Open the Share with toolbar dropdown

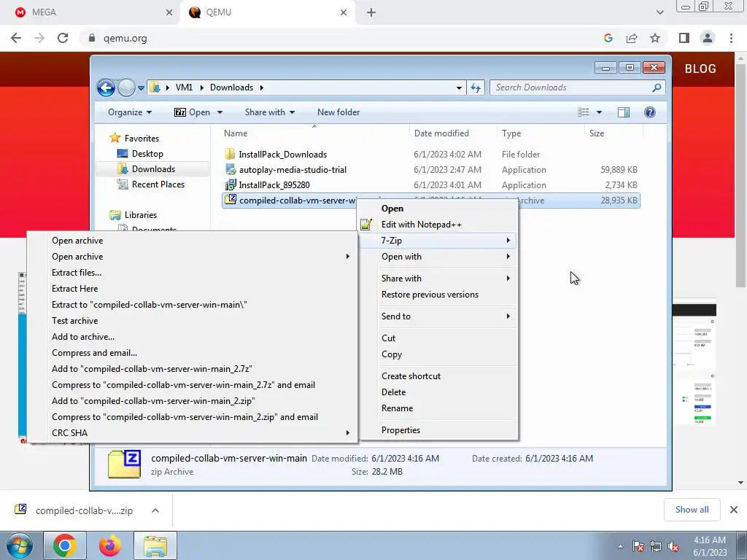click(x=270, y=112)
